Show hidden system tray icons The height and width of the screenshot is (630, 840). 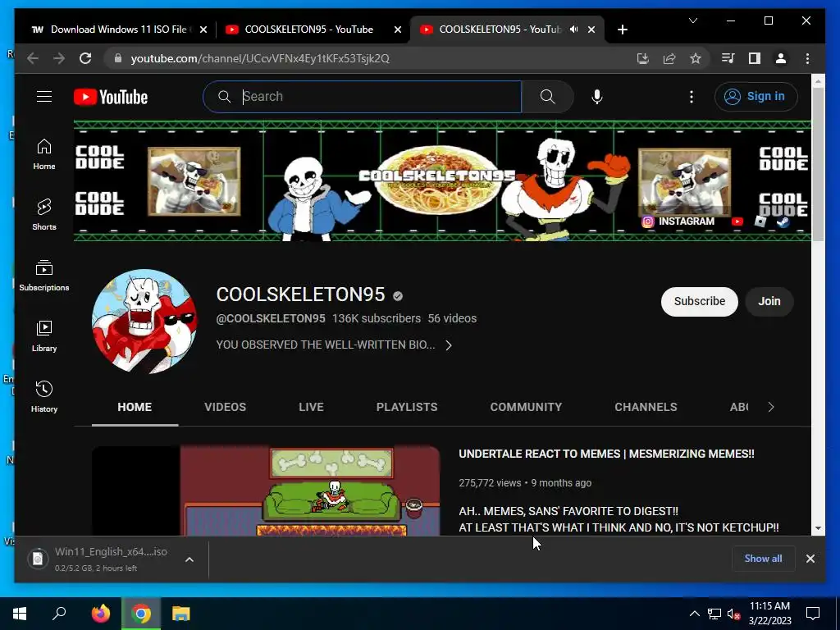(x=694, y=614)
